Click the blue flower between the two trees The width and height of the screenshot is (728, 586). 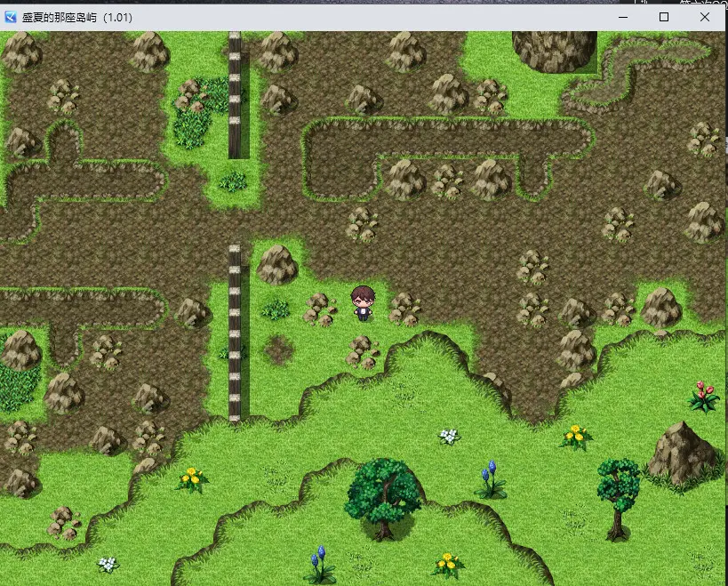pyautogui.click(x=491, y=479)
